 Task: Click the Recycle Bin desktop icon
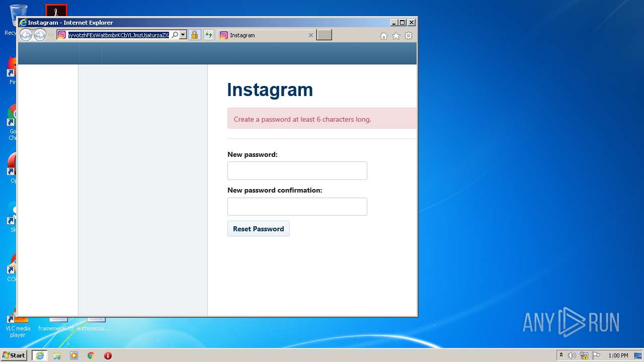(18, 11)
